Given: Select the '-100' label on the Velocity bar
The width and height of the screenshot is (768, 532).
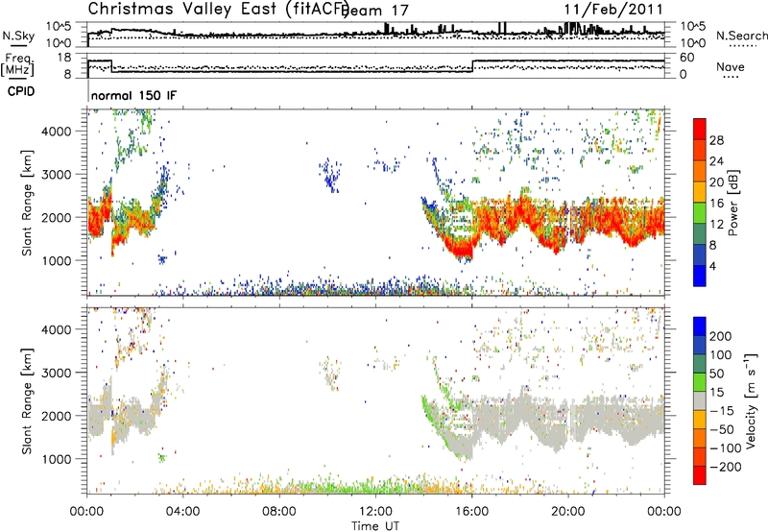Looking at the screenshot, I should 726,448.
